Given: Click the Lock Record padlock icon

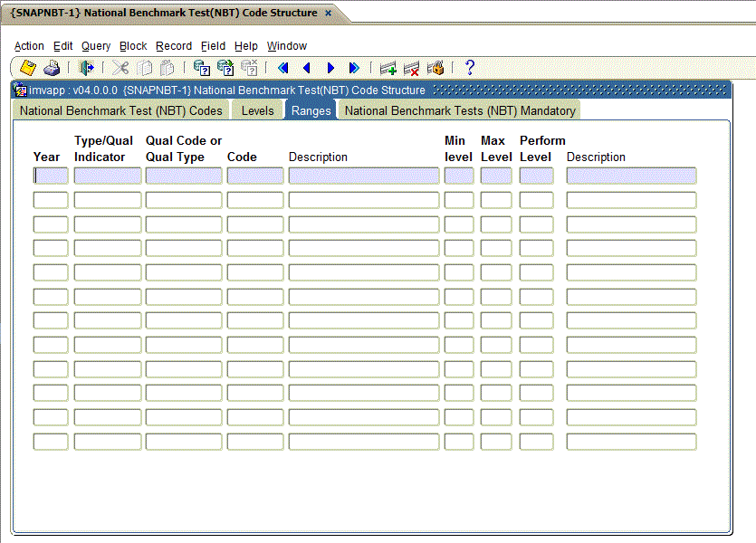Looking at the screenshot, I should click(x=435, y=68).
